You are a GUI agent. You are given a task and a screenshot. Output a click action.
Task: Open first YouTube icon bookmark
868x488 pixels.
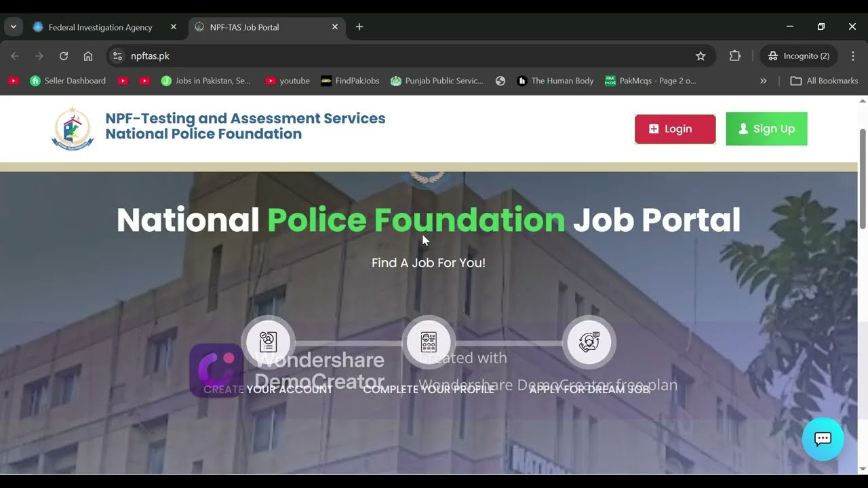point(13,81)
